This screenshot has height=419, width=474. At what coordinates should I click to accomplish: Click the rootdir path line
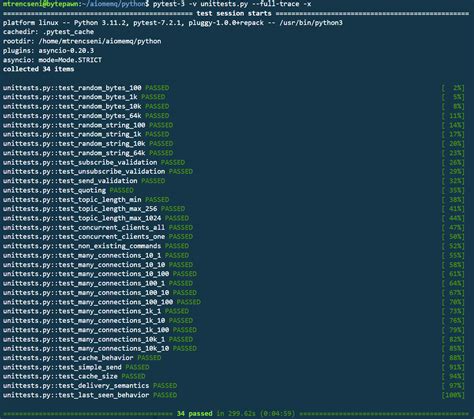point(82,41)
